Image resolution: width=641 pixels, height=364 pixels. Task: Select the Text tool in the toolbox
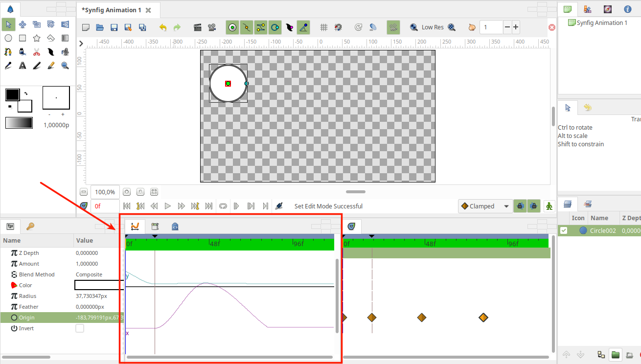pos(22,65)
